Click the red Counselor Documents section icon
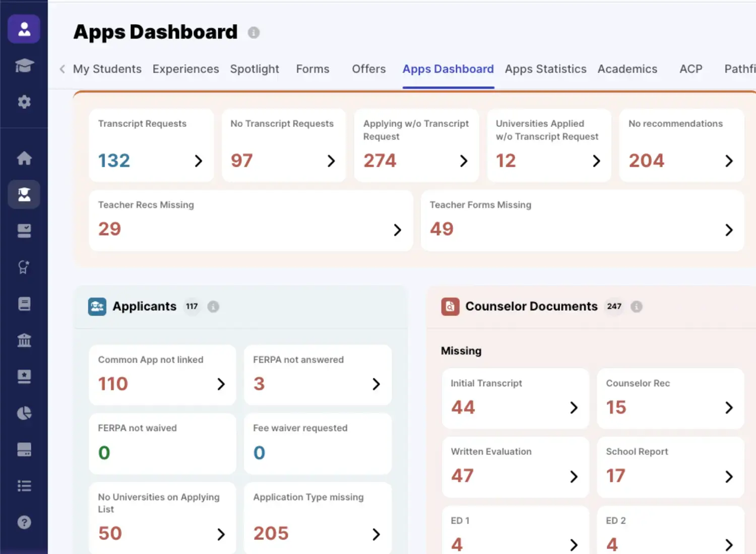Image resolution: width=756 pixels, height=554 pixels. (450, 307)
